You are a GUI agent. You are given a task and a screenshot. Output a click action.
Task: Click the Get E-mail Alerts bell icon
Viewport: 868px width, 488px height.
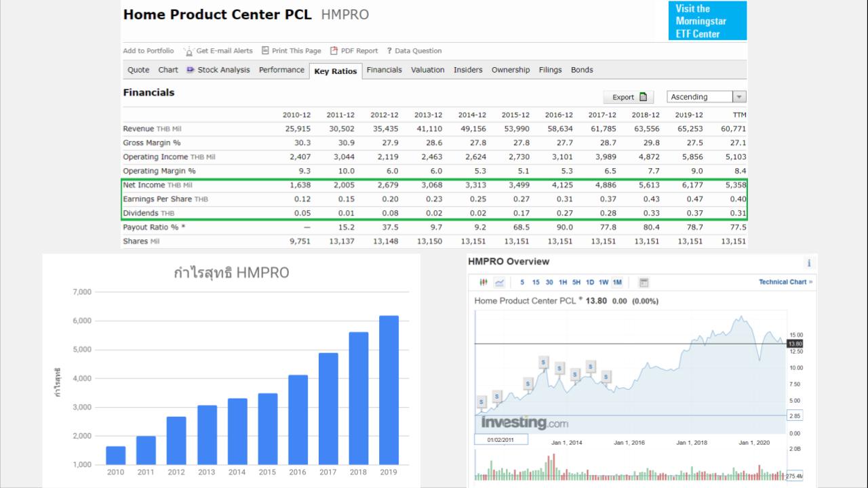tap(188, 51)
